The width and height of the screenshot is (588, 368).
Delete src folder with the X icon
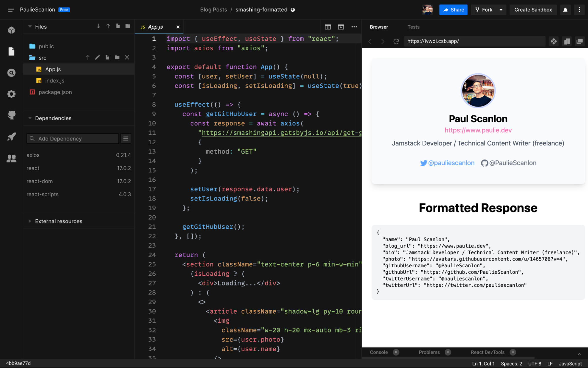(x=127, y=57)
